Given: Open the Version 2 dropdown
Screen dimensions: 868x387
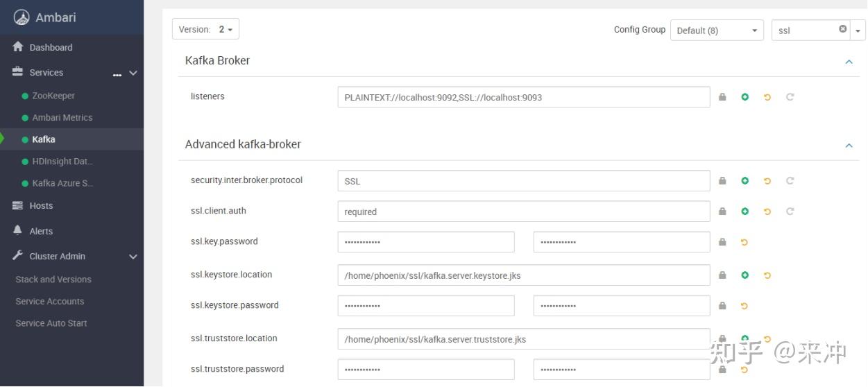Looking at the screenshot, I should [x=205, y=29].
